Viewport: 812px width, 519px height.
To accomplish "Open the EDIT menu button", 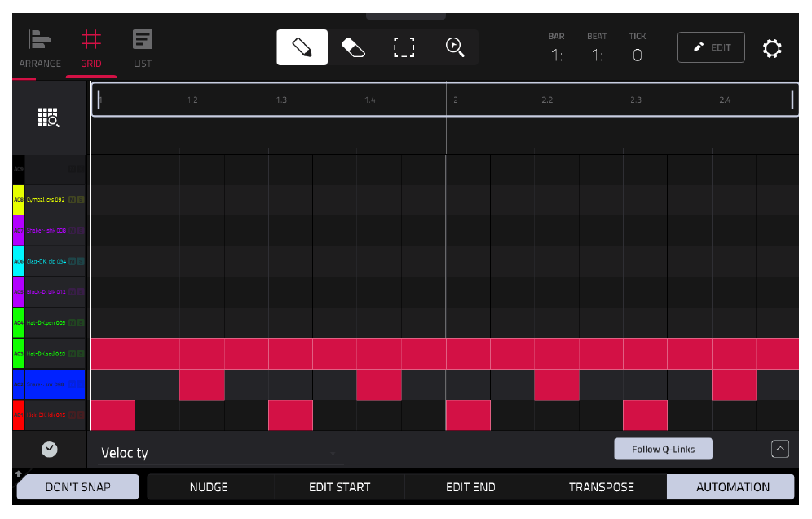I will (x=711, y=47).
